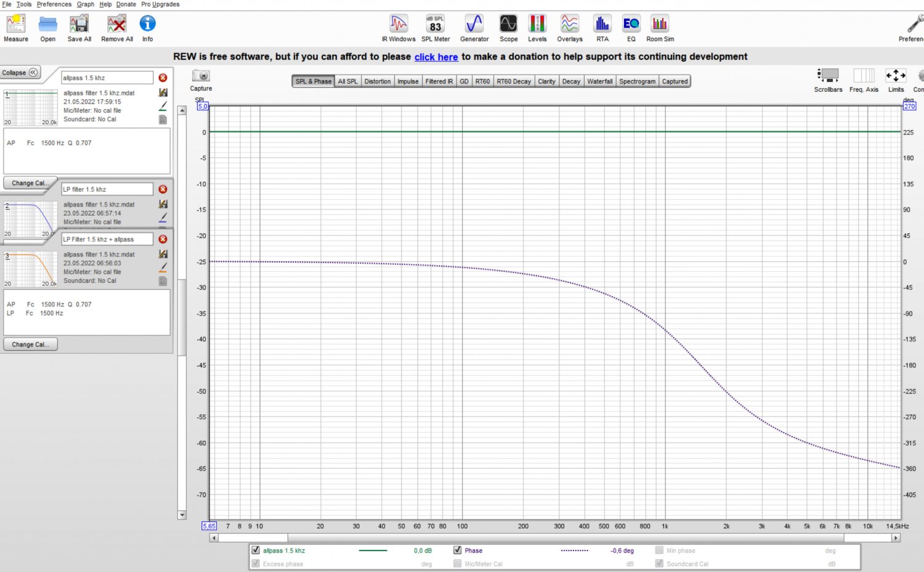Open the Donate menu
The width and height of the screenshot is (924, 572).
(126, 4)
